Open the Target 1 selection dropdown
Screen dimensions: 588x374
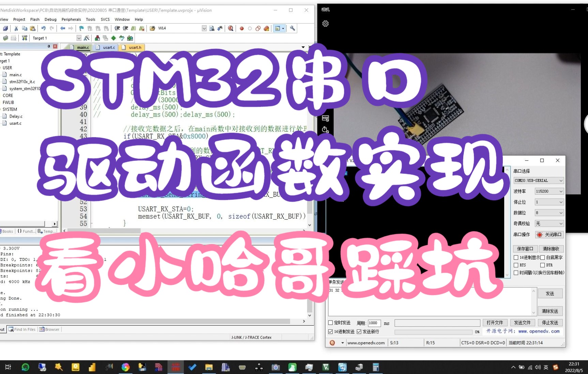(x=78, y=38)
